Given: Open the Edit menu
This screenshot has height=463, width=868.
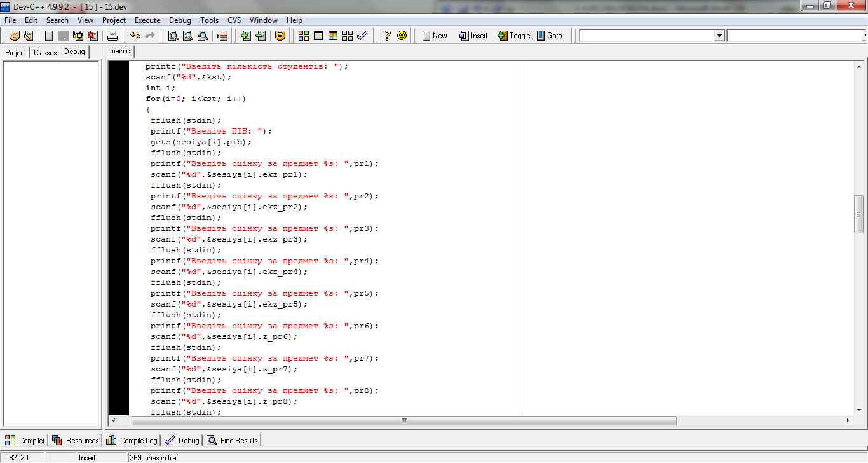Looking at the screenshot, I should [31, 20].
